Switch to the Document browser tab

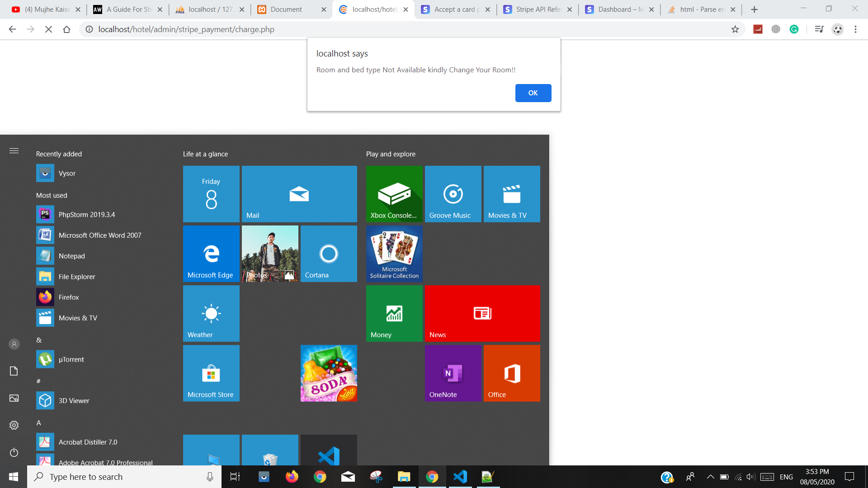pos(286,9)
